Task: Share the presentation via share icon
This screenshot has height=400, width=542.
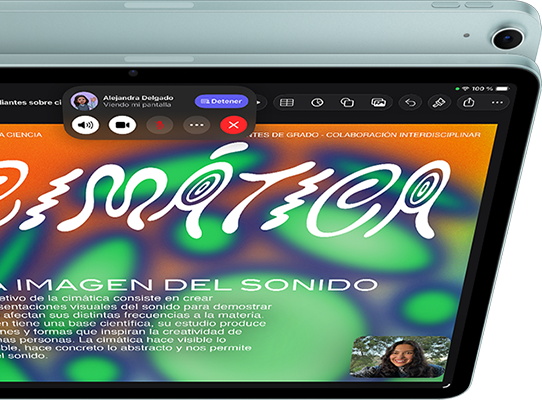Action: [x=468, y=103]
